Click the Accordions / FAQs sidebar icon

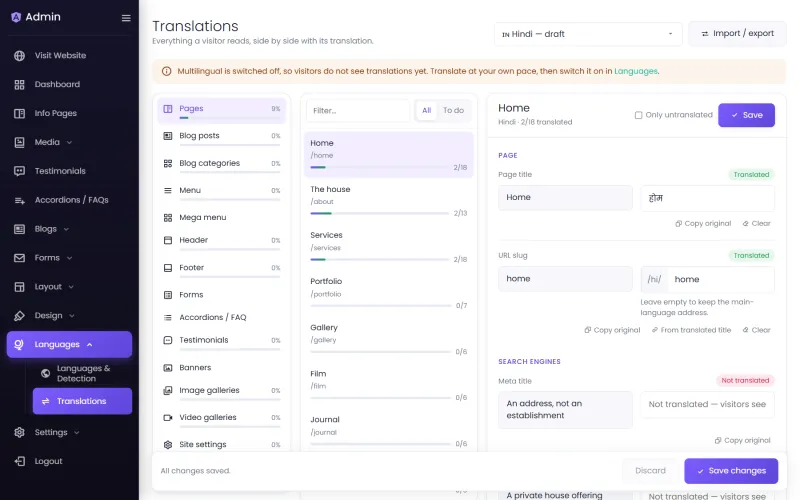pos(19,200)
